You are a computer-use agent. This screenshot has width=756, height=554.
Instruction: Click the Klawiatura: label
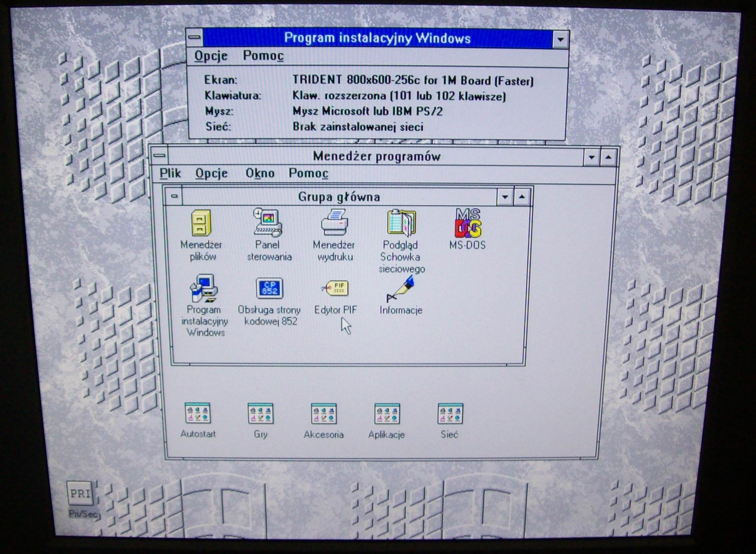[233, 95]
